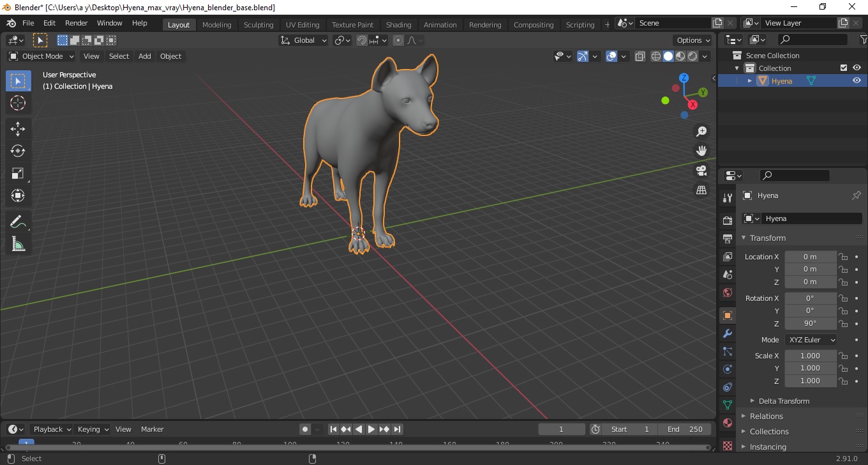The height and width of the screenshot is (465, 868).
Task: Open the View Layer properties tab
Action: (x=728, y=256)
